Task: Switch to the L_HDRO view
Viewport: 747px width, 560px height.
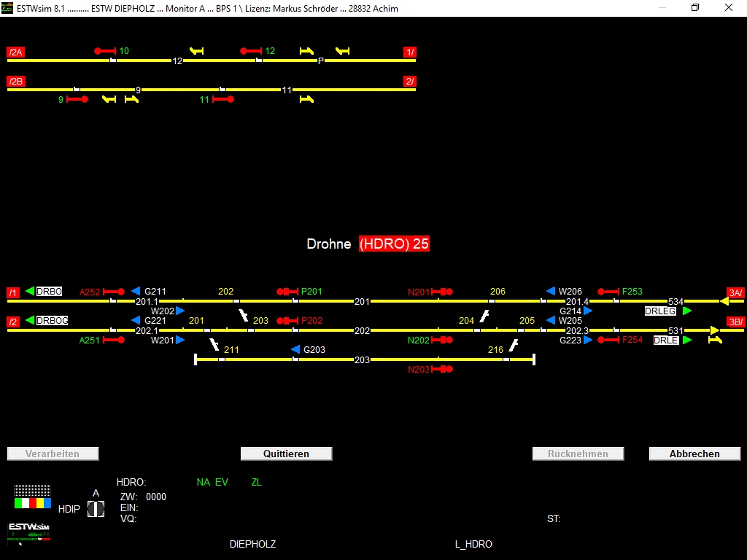Action: [x=473, y=544]
